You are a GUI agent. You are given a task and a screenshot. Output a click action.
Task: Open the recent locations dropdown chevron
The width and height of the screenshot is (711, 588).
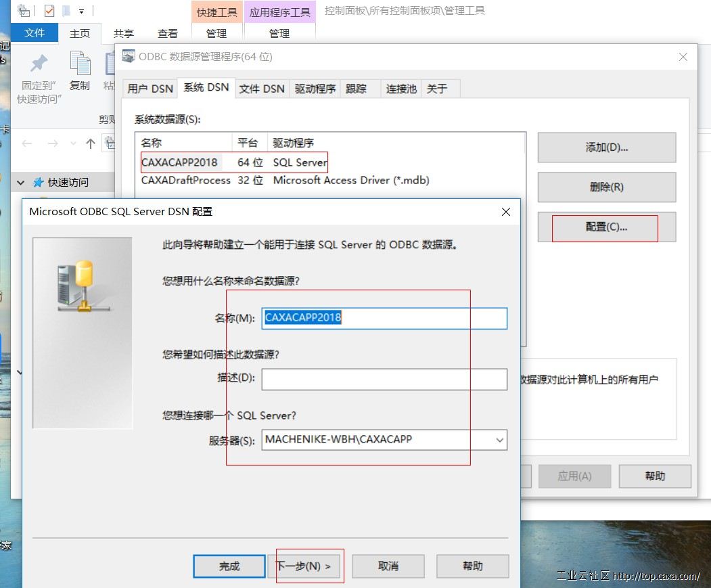[73, 144]
